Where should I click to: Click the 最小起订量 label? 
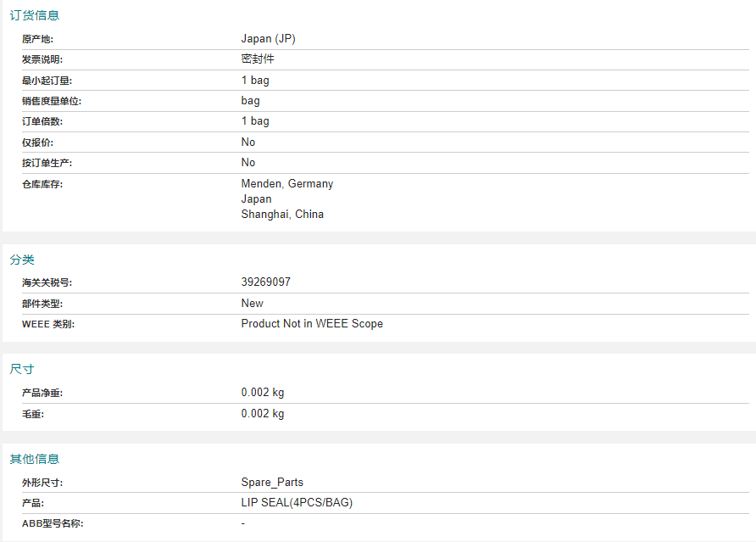click(47, 81)
